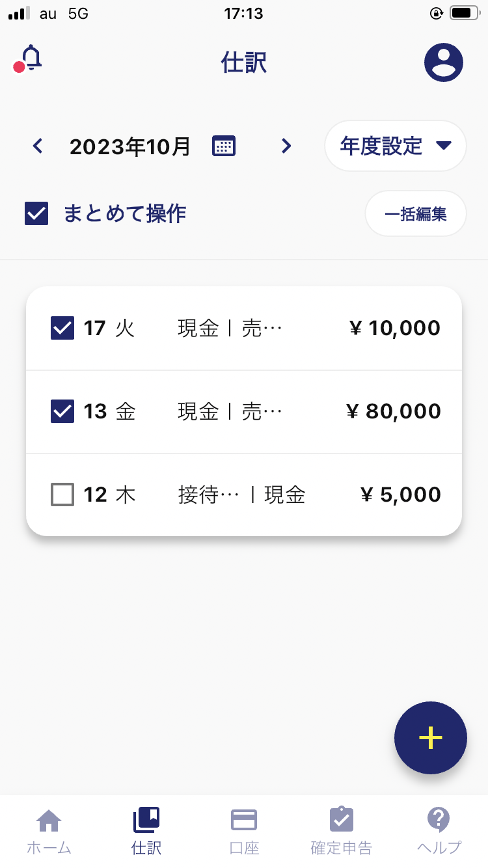Tap the 2023年10月 date label

[130, 146]
